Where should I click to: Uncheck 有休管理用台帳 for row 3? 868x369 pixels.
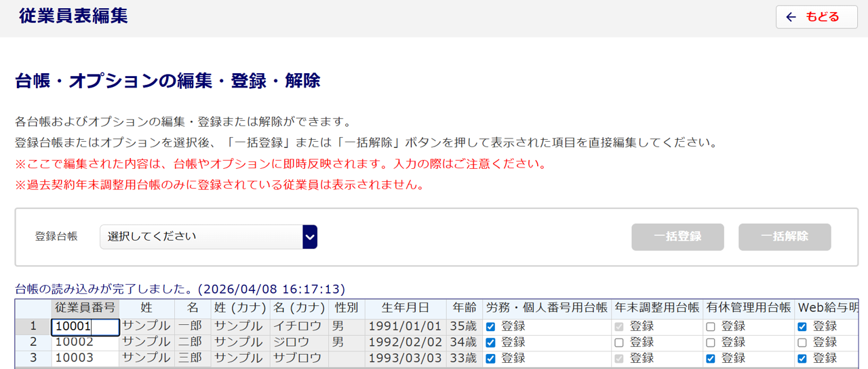711,358
